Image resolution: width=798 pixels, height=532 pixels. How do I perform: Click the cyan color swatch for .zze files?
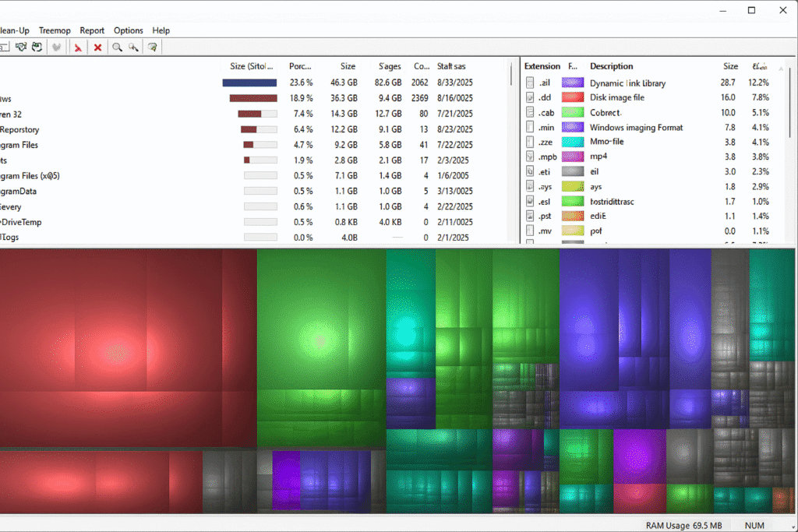[x=573, y=141]
